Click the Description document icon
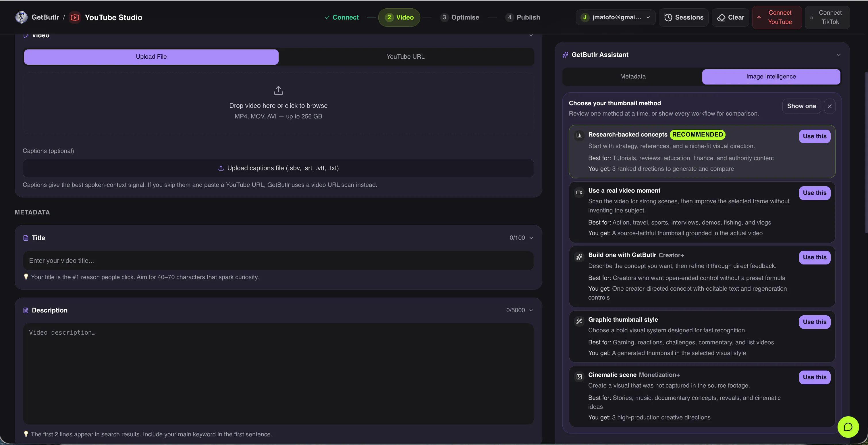 click(x=26, y=310)
